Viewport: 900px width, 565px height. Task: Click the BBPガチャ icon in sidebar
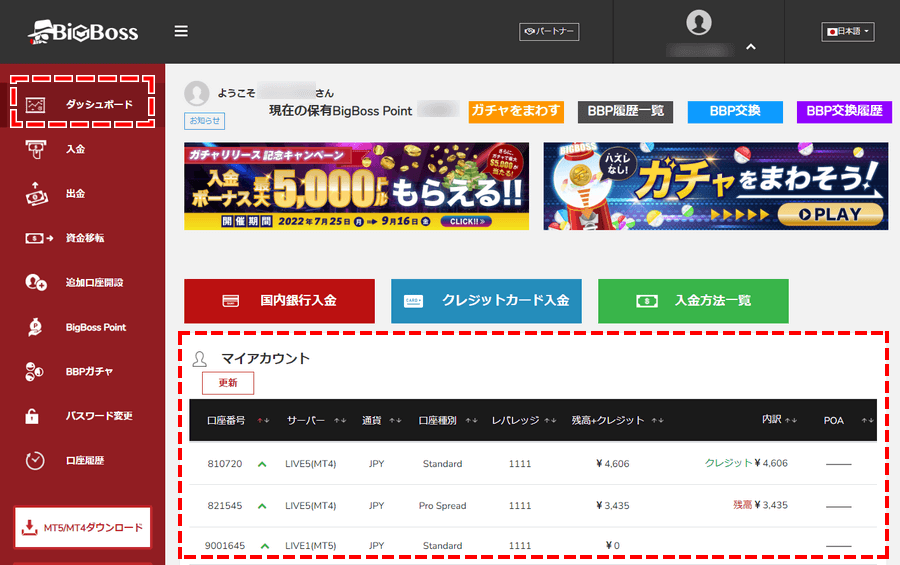34,371
